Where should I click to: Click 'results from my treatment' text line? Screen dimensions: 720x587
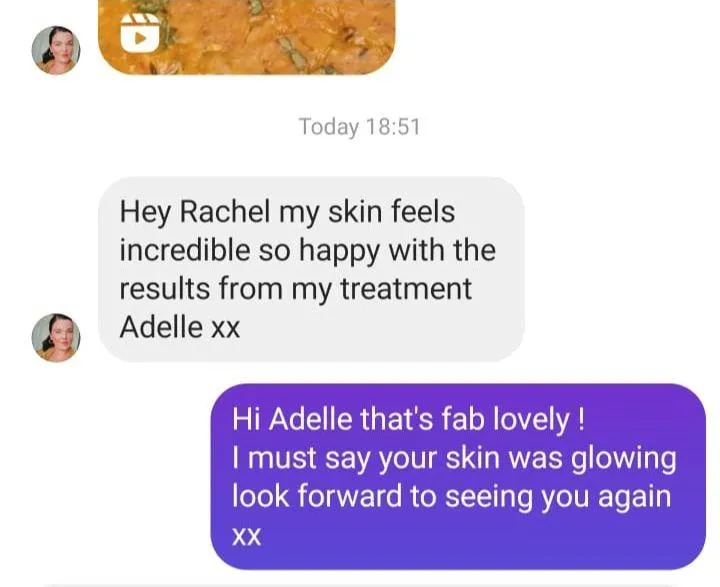[x=296, y=289]
